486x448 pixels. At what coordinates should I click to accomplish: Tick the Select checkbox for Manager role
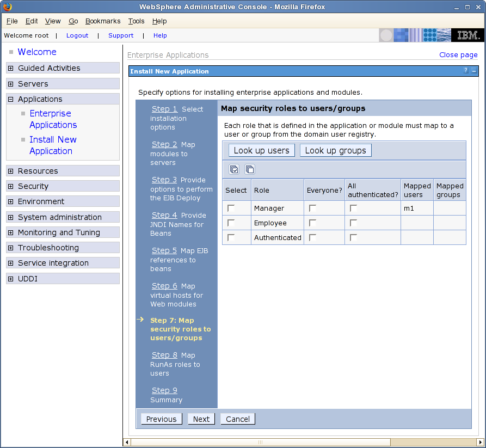[231, 208]
